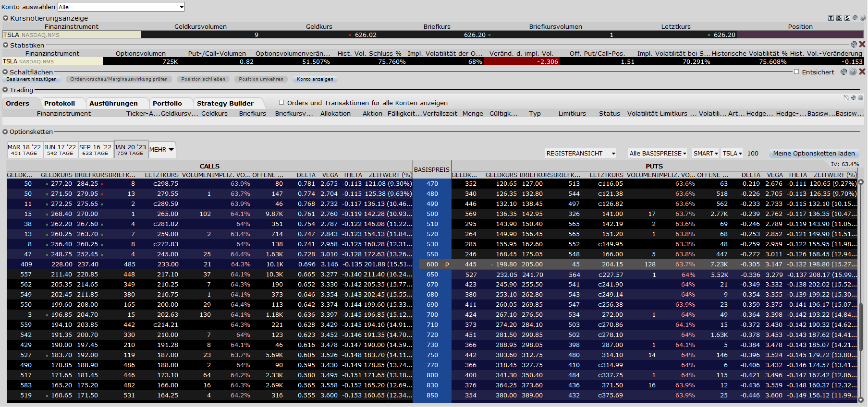Check Orders und Transaktionen für alle Konten
The height and width of the screenshot is (407, 868).
pos(281,102)
